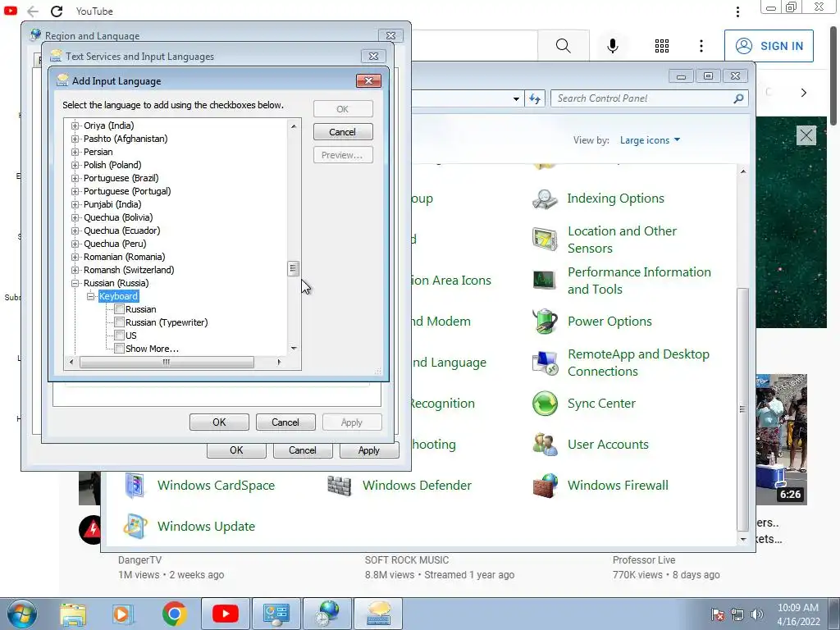Click the language list vertical scrollbar thumb
Image resolution: width=840 pixels, height=630 pixels.
[293, 268]
